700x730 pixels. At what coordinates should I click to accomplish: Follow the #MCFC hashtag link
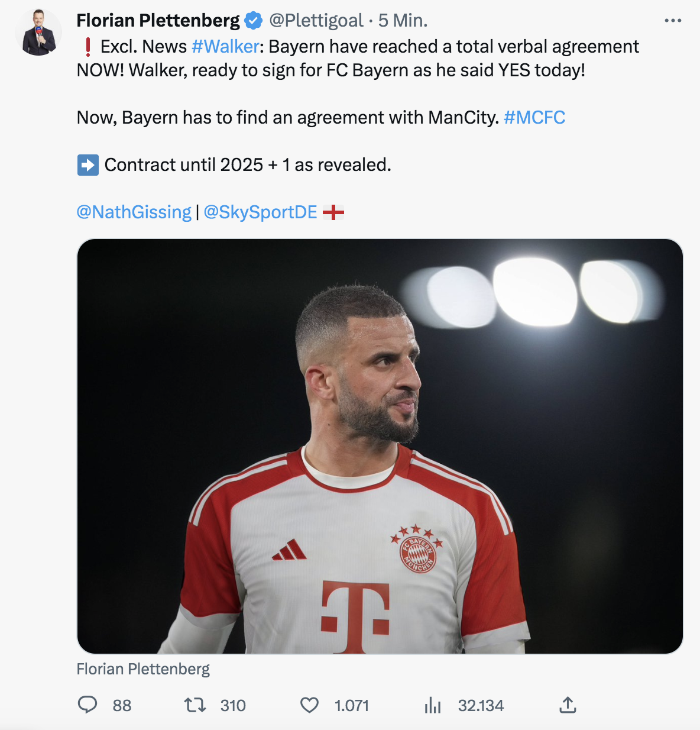coord(534,118)
